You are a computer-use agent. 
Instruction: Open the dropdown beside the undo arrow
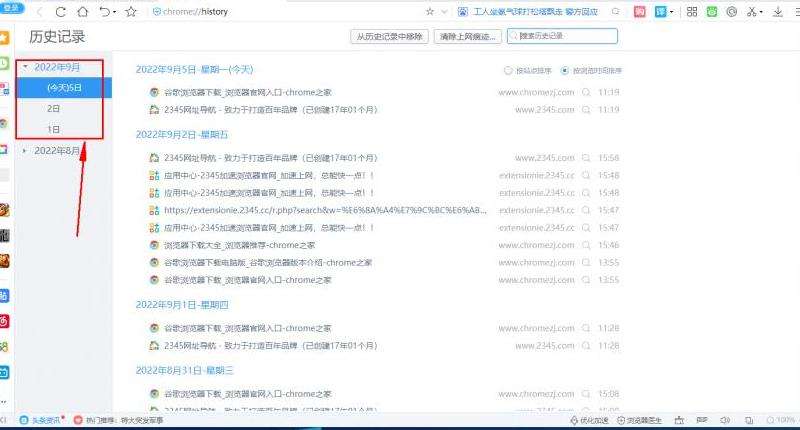114,12
